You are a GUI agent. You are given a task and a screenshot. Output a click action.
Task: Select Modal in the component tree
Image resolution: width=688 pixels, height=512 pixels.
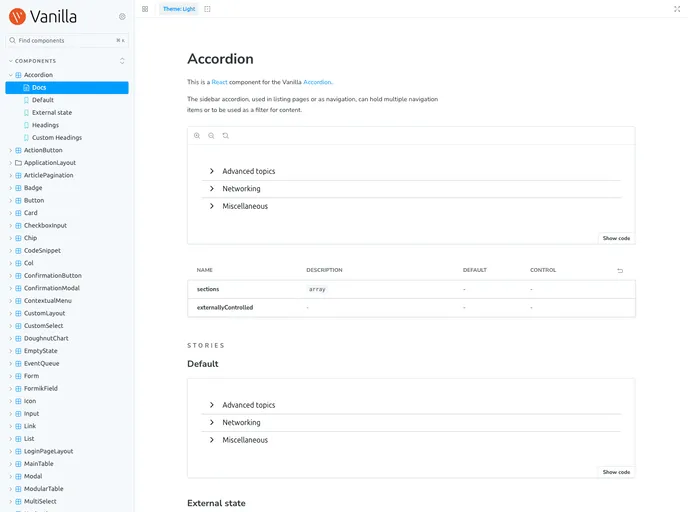33,476
